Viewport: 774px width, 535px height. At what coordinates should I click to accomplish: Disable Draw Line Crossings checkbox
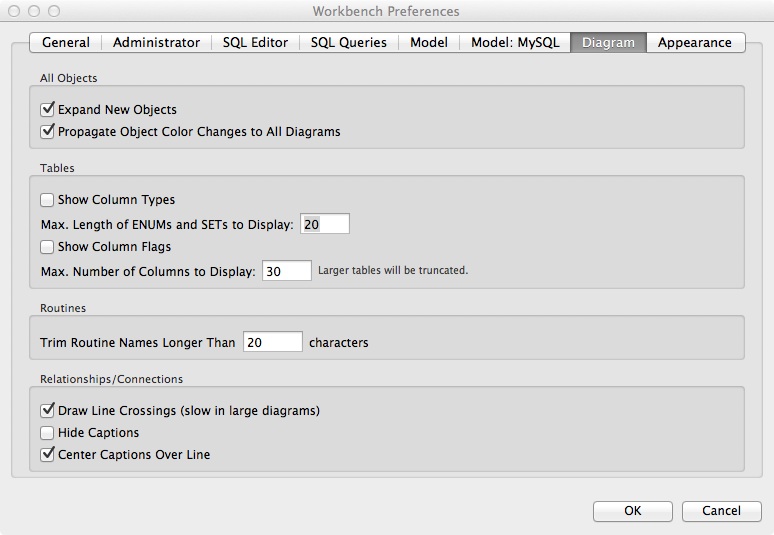click(47, 410)
